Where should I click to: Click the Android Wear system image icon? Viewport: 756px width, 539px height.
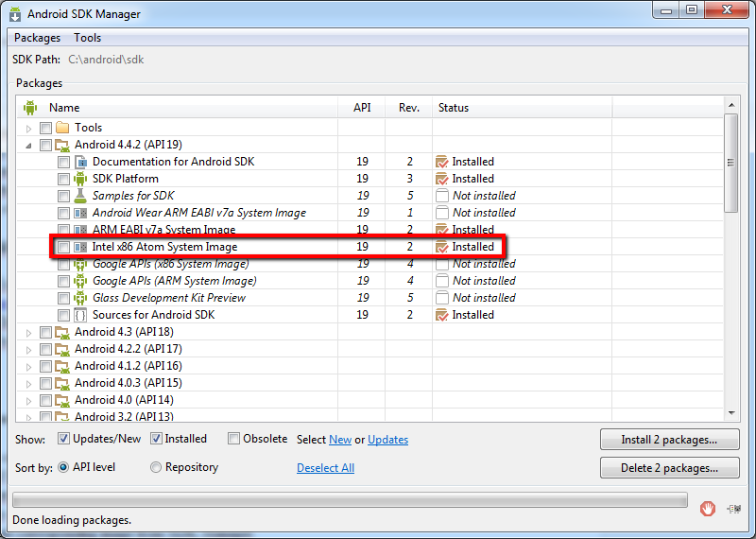coord(80,213)
